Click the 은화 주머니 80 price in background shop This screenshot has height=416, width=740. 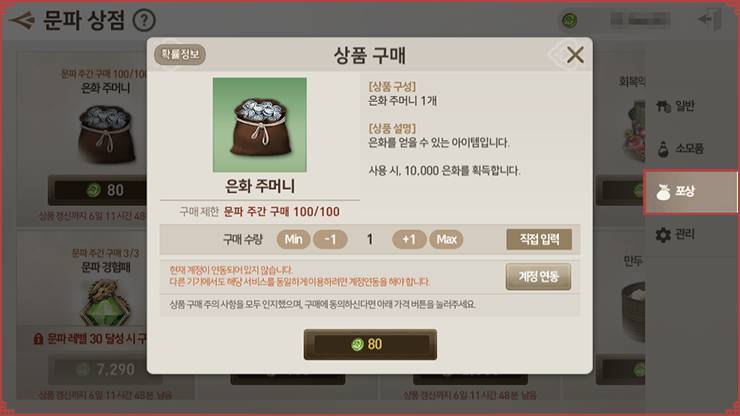pos(97,190)
